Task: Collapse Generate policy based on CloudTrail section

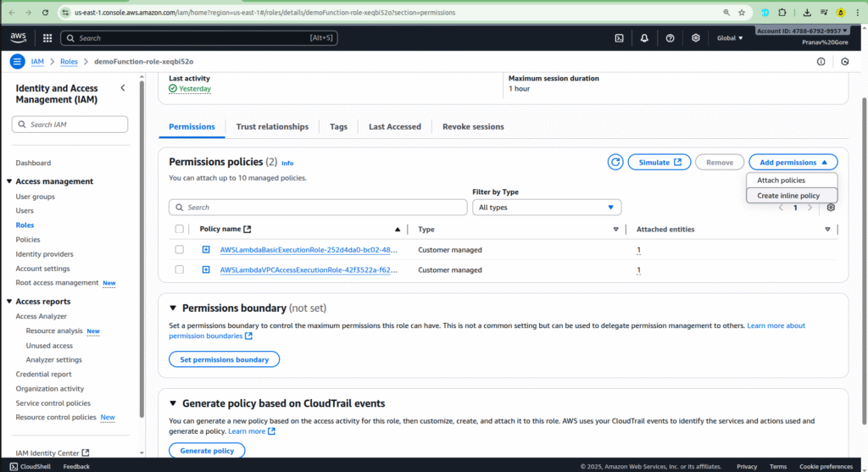Action: click(173, 403)
